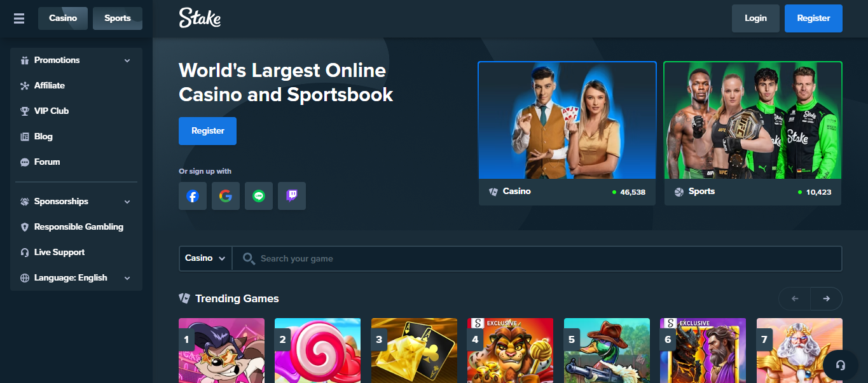
Task: Sign up with LINE icon
Action: pyautogui.click(x=259, y=196)
